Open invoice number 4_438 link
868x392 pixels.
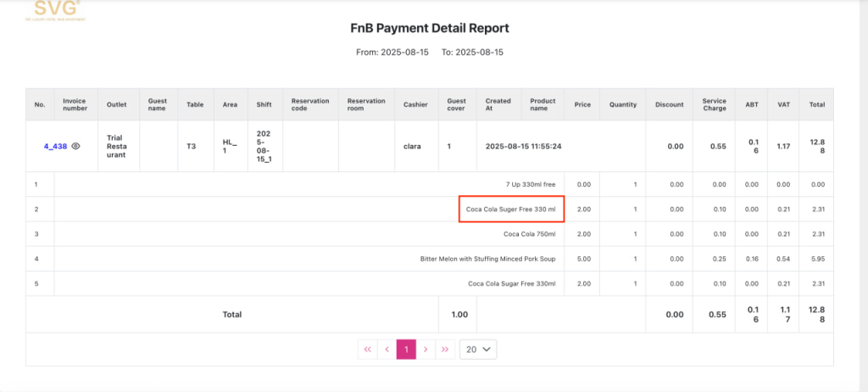[x=55, y=146]
